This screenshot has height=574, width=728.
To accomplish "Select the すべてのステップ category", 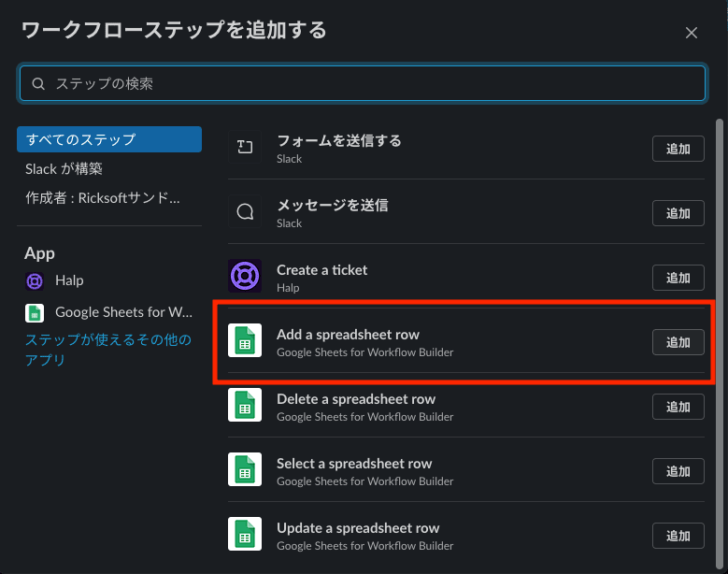I will tap(109, 139).
